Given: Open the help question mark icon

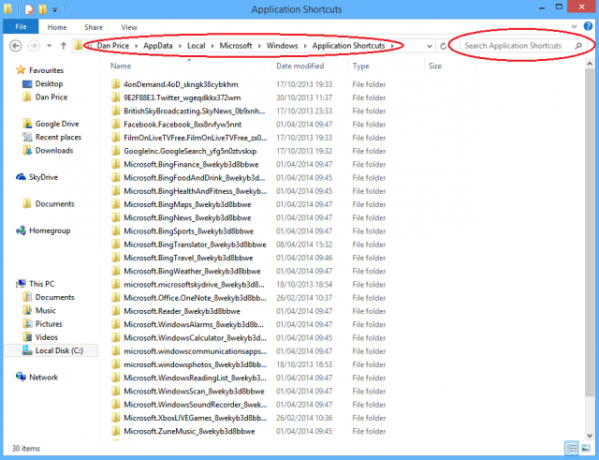Looking at the screenshot, I should [x=588, y=26].
